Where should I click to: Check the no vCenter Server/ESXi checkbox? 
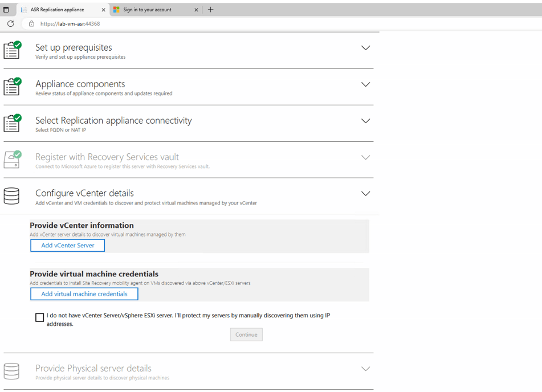pos(40,317)
